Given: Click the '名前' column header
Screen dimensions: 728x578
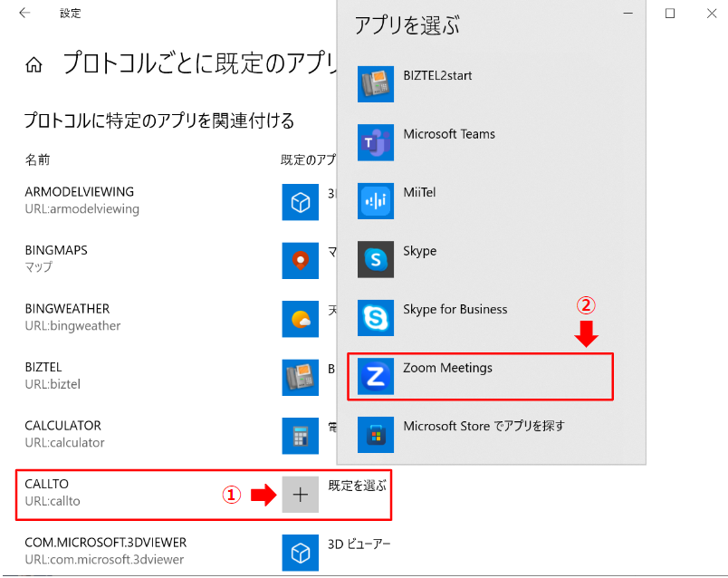Looking at the screenshot, I should point(37,160).
